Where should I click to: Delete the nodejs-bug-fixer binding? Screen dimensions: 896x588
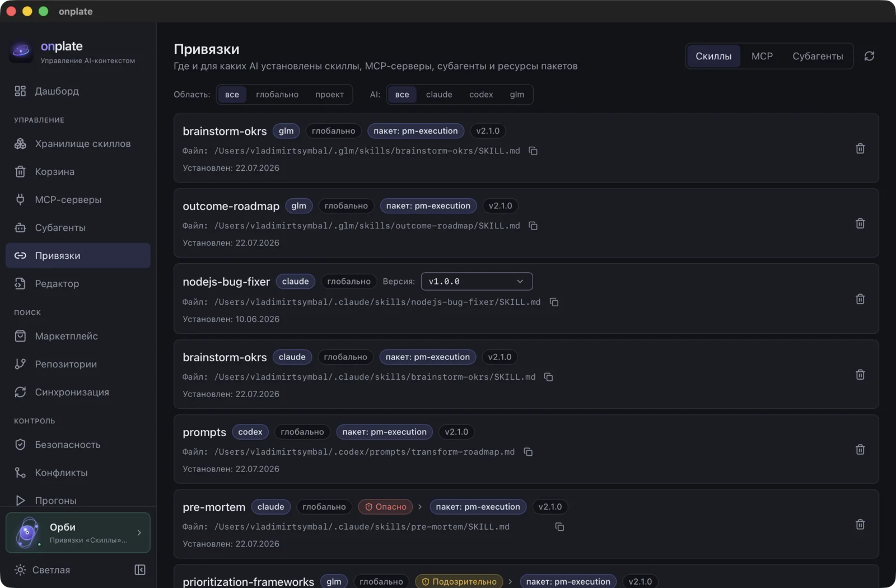(x=860, y=299)
